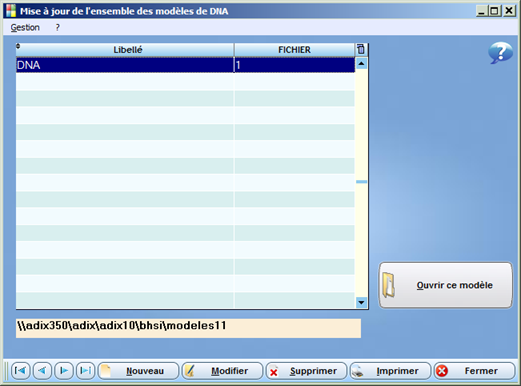Print the list with Imprimer

click(x=390, y=371)
